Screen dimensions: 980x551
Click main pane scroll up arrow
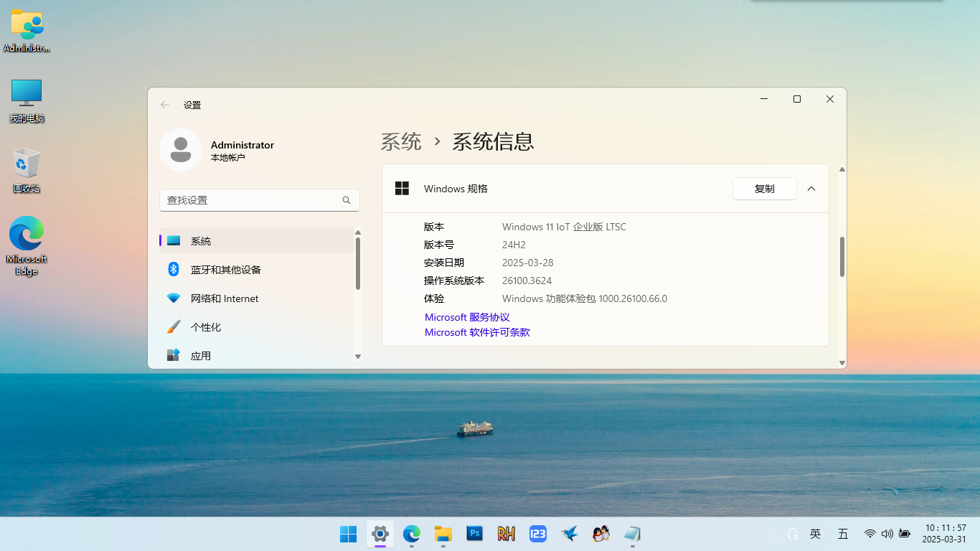842,169
